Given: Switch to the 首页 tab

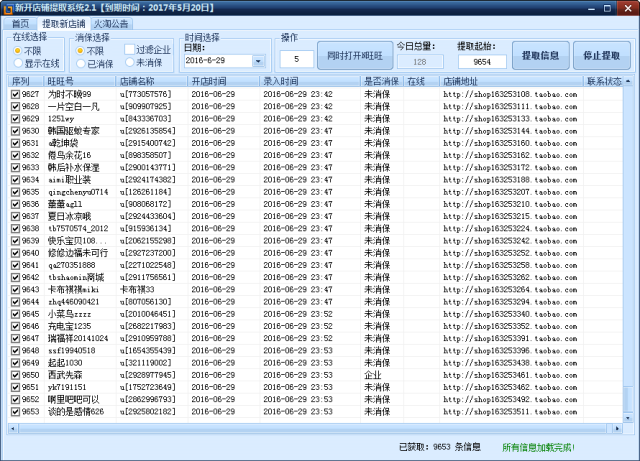Looking at the screenshot, I should click(x=20, y=24).
